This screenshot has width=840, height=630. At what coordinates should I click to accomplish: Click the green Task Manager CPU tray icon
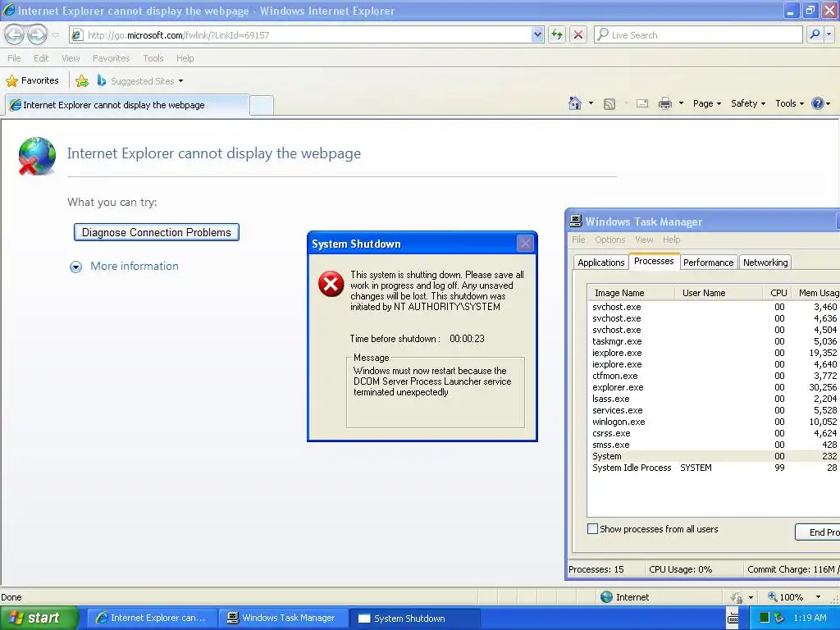765,618
